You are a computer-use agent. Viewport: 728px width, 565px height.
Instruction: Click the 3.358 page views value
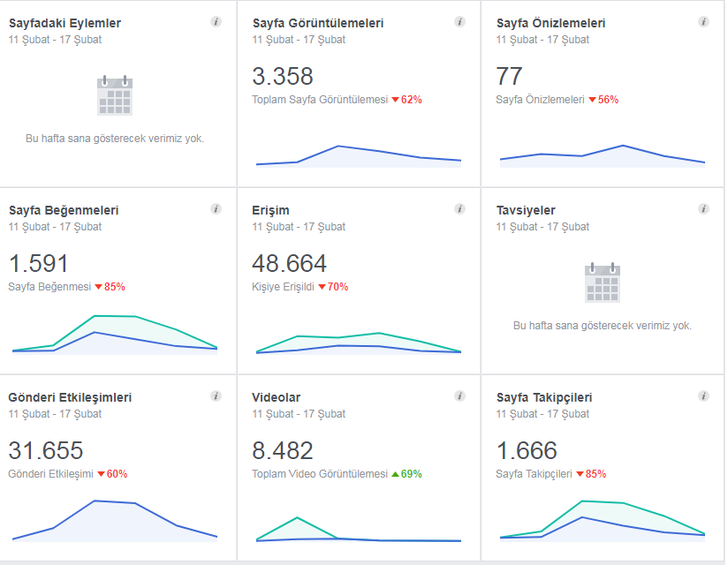pos(283,77)
